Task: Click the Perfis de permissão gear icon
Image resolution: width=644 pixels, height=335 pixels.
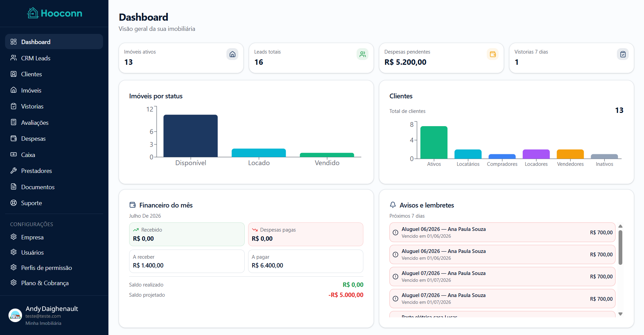Action: coord(14,268)
